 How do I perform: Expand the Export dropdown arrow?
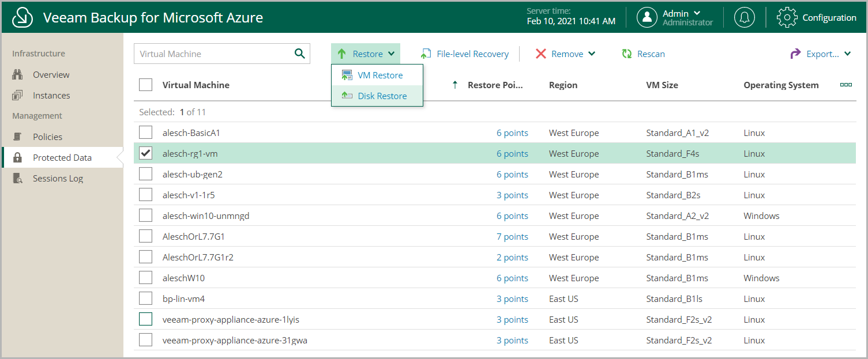tap(848, 54)
